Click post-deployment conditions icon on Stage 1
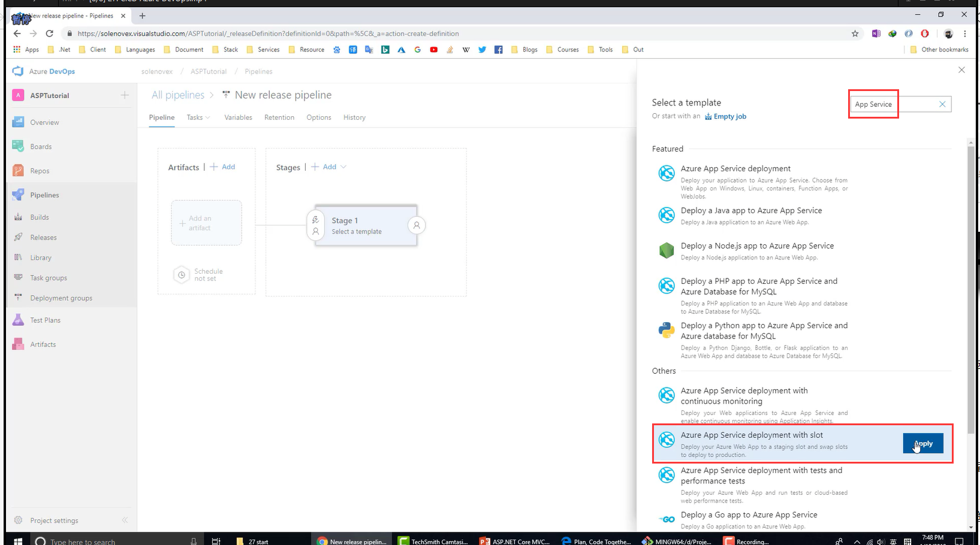The height and width of the screenshot is (545, 980). 417,225
